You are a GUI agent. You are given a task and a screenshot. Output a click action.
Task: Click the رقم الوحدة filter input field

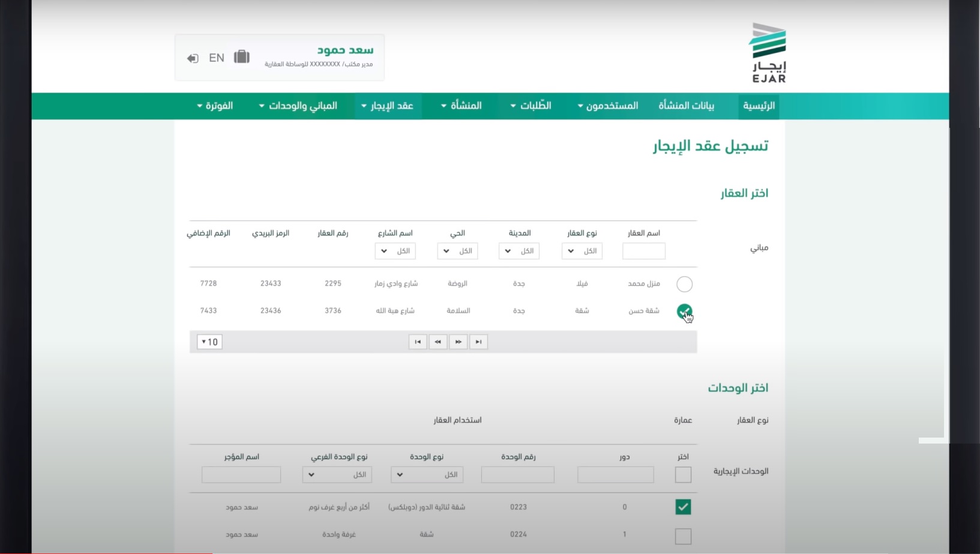coord(517,475)
